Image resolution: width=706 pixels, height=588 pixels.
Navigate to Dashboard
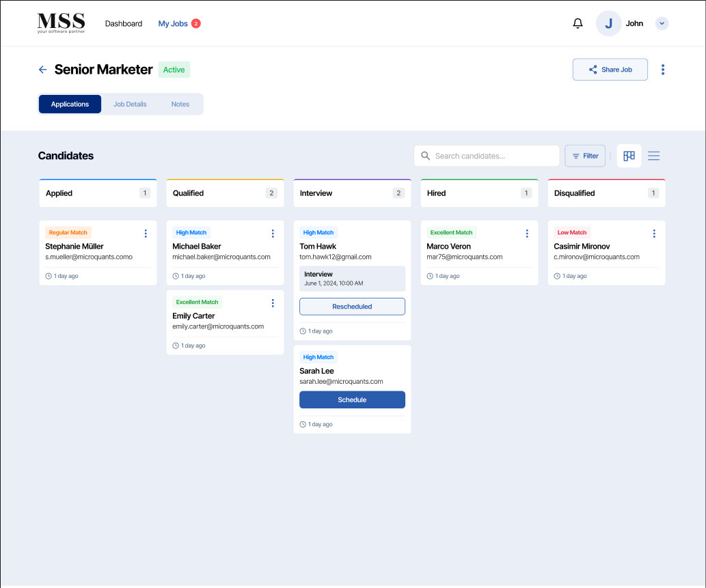[x=123, y=23]
